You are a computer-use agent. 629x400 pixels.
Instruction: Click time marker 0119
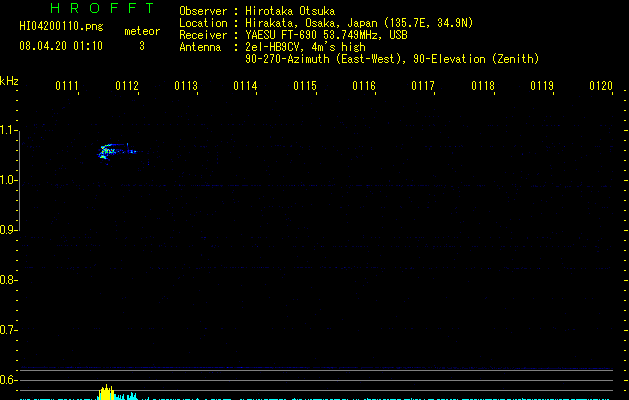(x=542, y=86)
